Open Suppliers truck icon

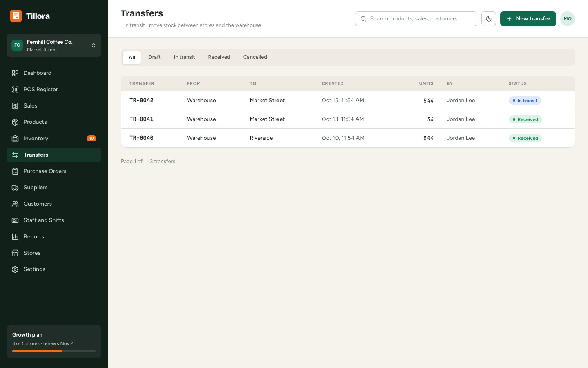tap(15, 188)
